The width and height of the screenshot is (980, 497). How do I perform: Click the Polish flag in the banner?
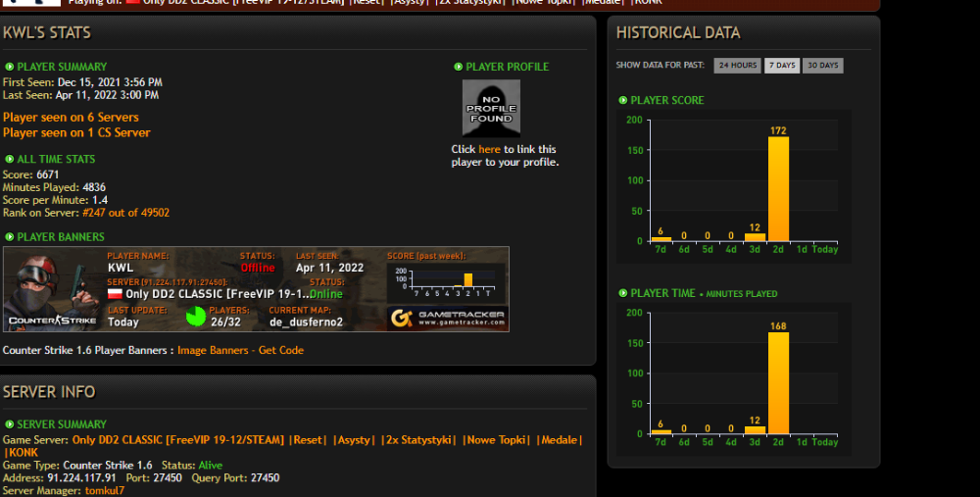click(115, 294)
